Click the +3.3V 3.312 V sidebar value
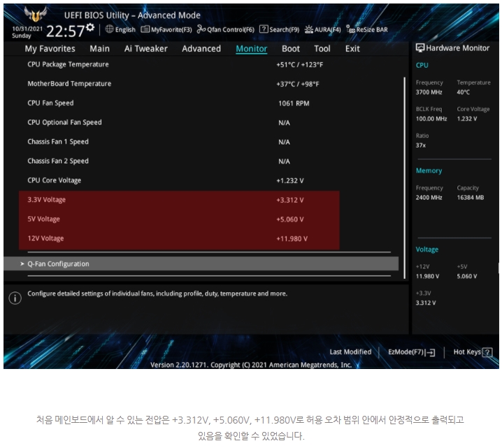The image size is (502, 448). coord(426,303)
